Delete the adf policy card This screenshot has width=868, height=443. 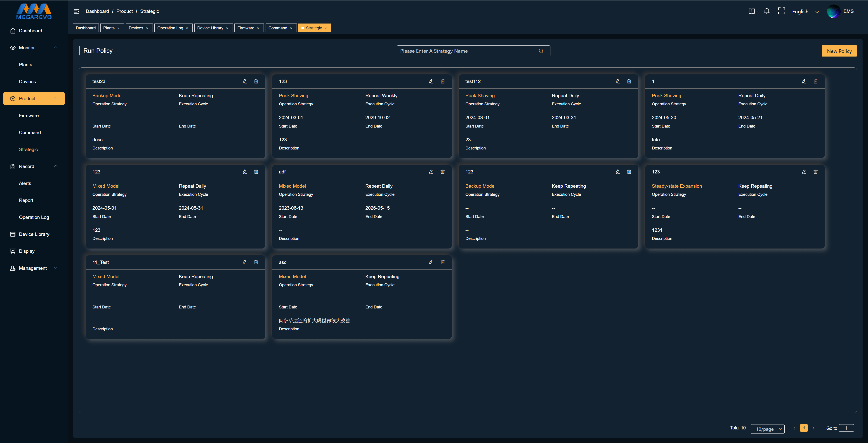443,172
